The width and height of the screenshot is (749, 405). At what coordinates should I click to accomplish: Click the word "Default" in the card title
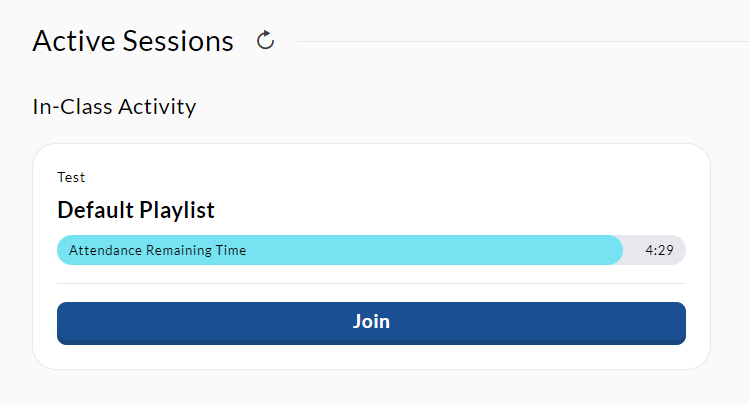click(96, 210)
